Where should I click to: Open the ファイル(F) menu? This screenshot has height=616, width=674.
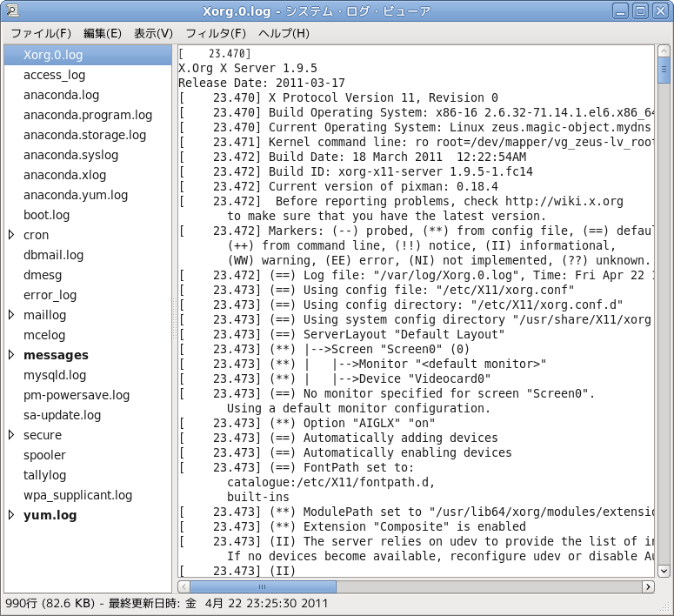point(41,34)
